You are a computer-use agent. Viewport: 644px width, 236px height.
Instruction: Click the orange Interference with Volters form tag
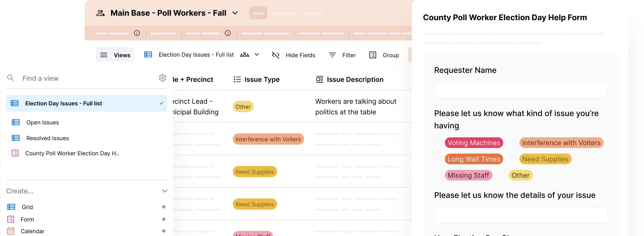pyautogui.click(x=561, y=143)
